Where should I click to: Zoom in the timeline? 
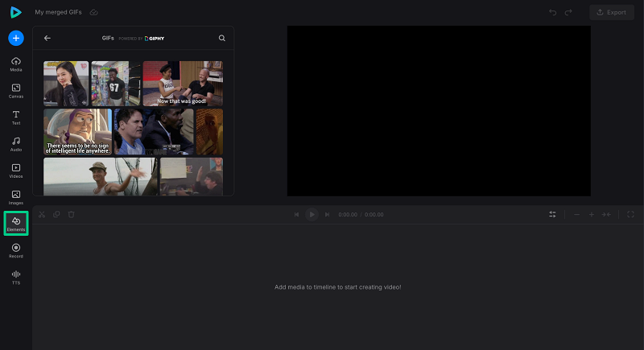592,215
